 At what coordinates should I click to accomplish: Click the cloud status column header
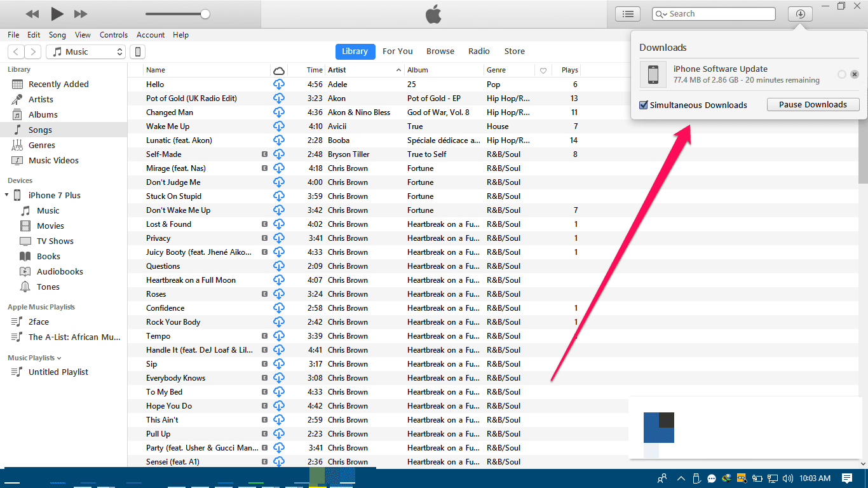pyautogui.click(x=279, y=71)
